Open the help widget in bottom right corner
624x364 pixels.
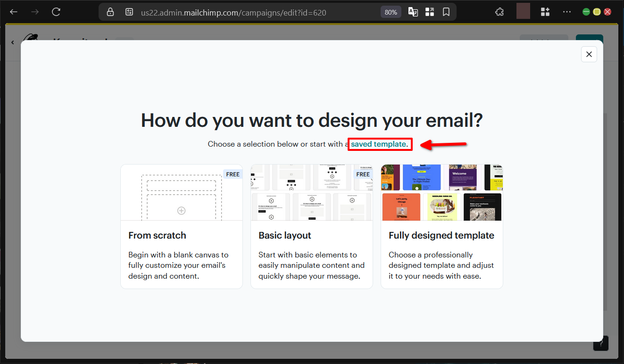tap(600, 343)
